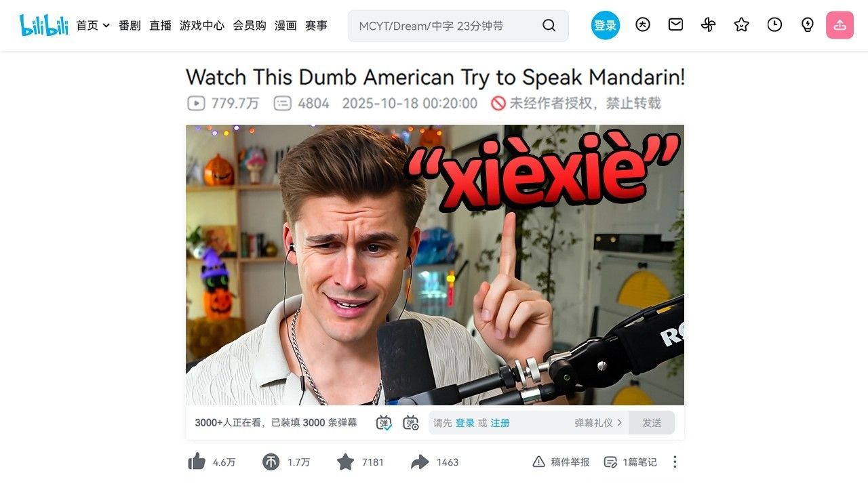Screen dimensions: 868x488
Task: Share the video via arrow icon
Action: pyautogui.click(x=420, y=462)
